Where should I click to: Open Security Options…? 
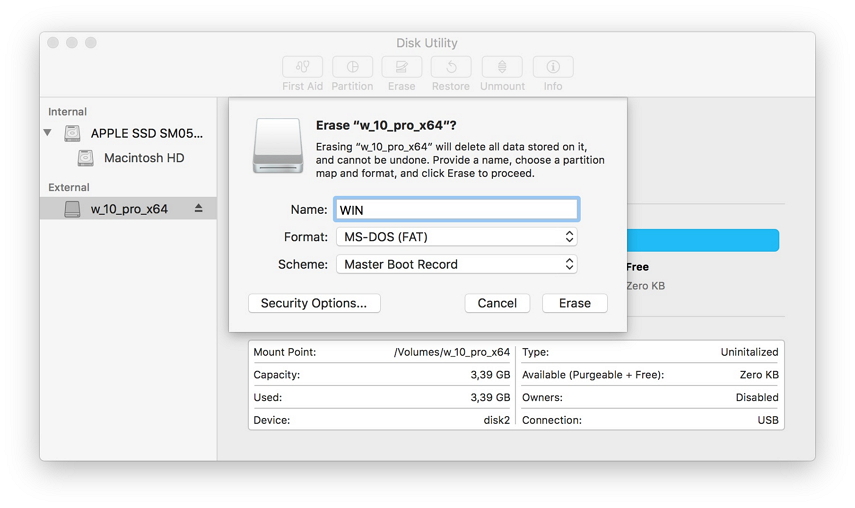tap(314, 303)
